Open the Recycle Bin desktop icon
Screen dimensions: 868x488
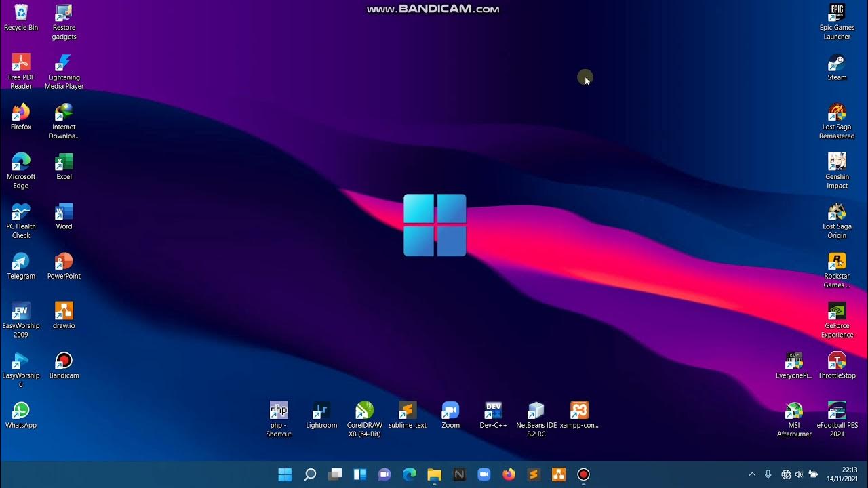coord(21,18)
